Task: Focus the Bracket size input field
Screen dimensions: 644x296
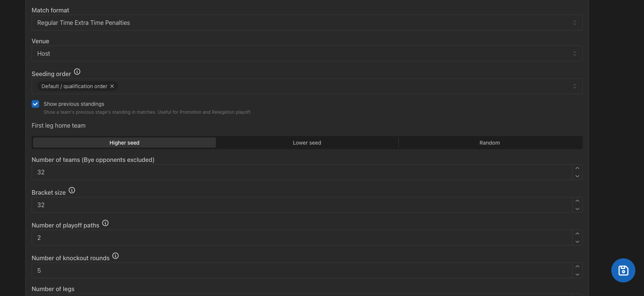Action: (301, 205)
